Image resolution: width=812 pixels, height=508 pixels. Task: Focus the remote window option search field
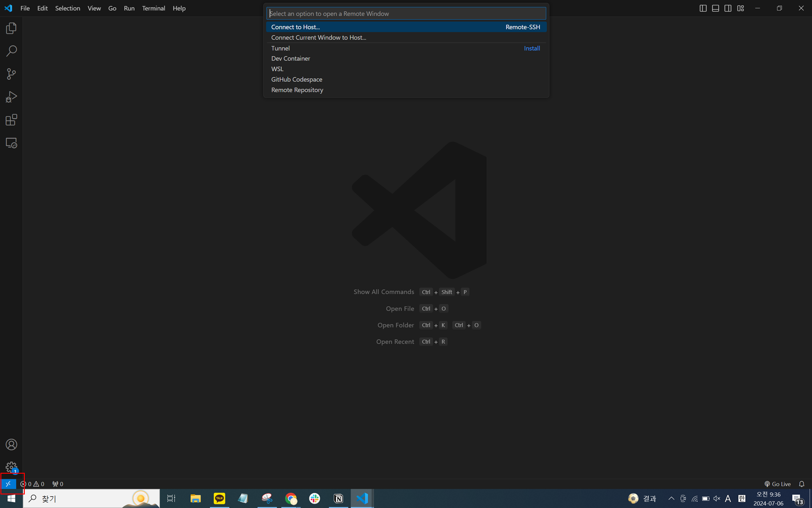(x=406, y=14)
